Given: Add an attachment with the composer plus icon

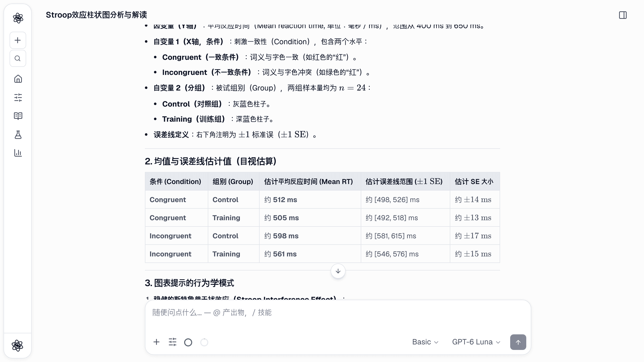Looking at the screenshot, I should click(156, 342).
